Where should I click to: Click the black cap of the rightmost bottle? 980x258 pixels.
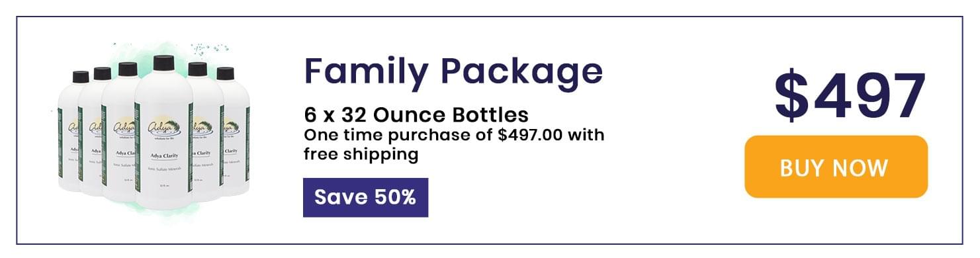226,73
